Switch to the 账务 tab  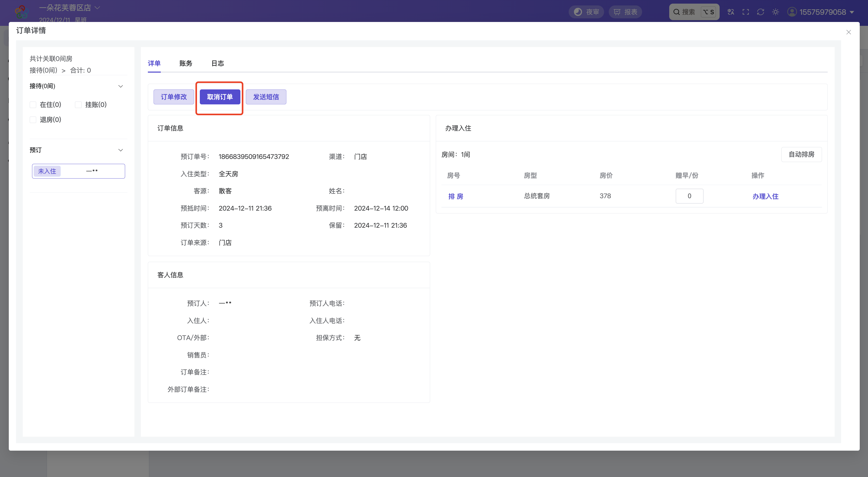186,63
